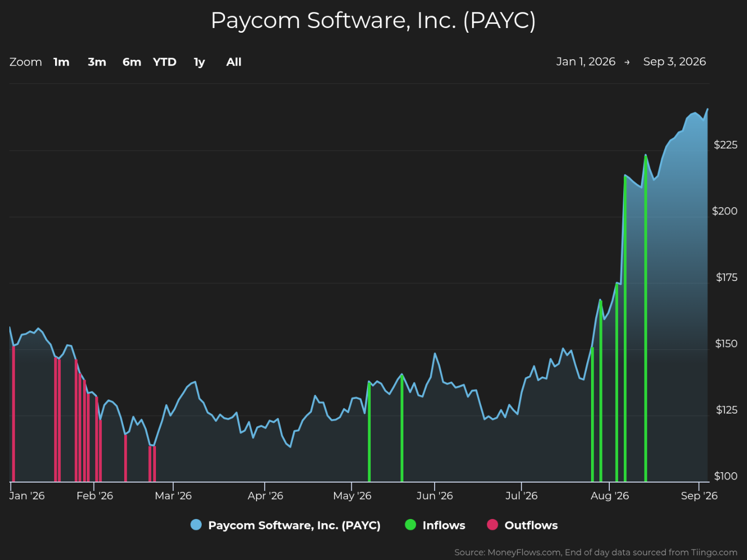Image resolution: width=747 pixels, height=560 pixels.
Task: Click the Paycom Software, Inc. (PAYC) chart title
Action: 373,21
